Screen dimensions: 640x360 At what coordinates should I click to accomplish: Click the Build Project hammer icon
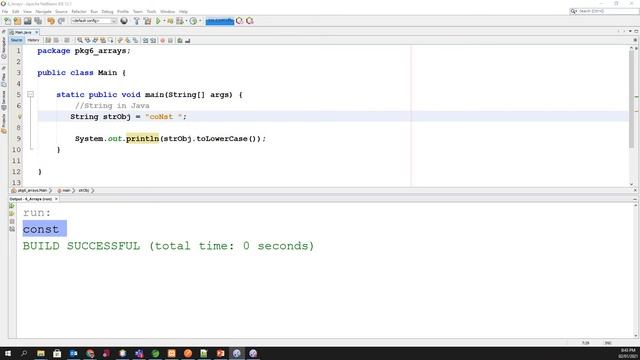[x=137, y=21]
